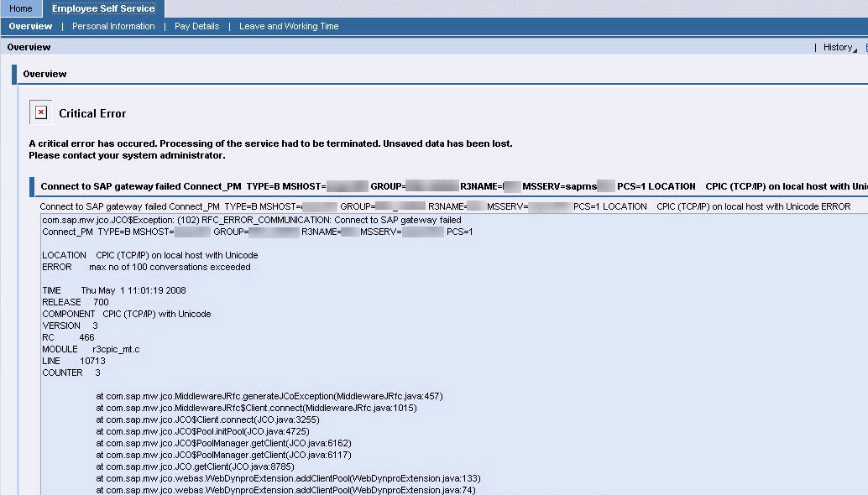
Task: Open Personal Information section
Action: (x=113, y=26)
